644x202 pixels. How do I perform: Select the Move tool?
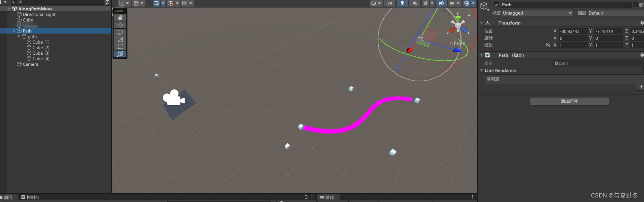tap(120, 25)
